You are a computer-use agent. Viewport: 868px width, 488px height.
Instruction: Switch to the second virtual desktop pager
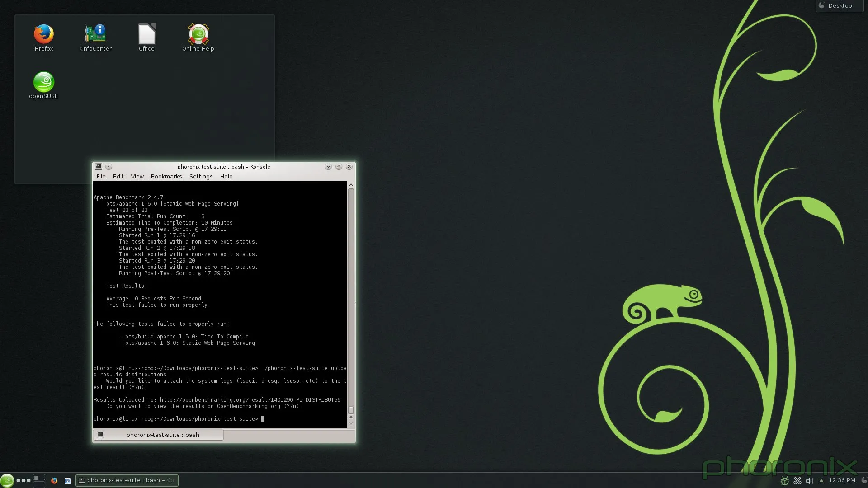click(x=39, y=484)
